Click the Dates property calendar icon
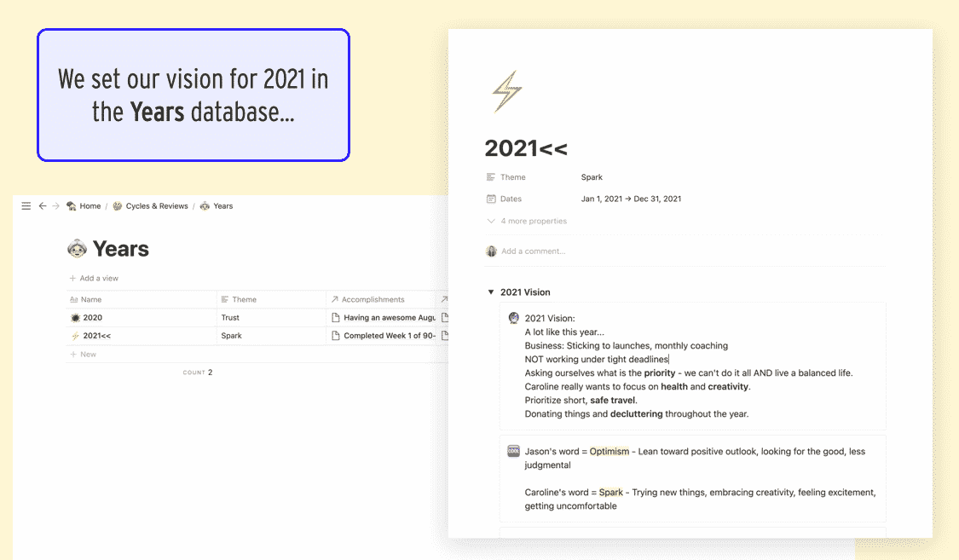Image resolution: width=959 pixels, height=560 pixels. pos(490,199)
